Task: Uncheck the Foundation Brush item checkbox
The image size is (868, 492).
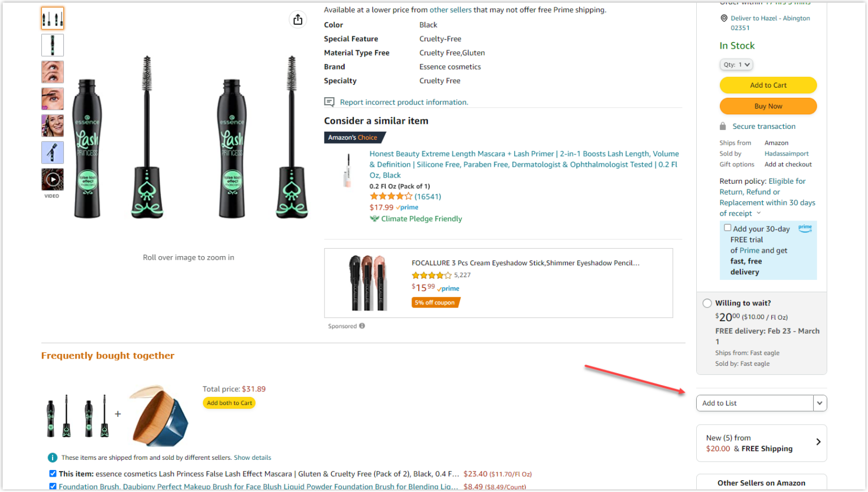Action: pos(53,486)
